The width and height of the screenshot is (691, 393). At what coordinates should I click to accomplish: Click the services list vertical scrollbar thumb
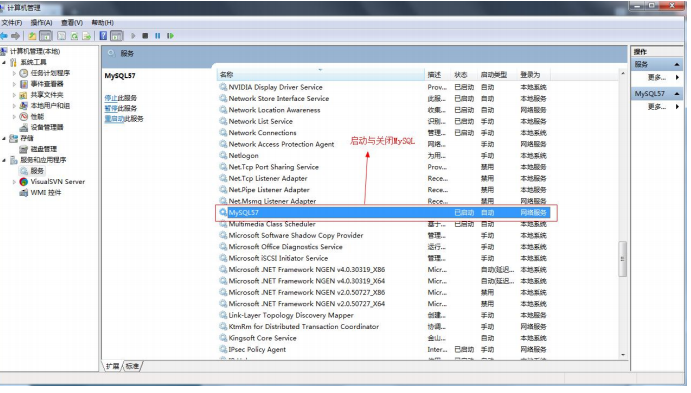(623, 259)
